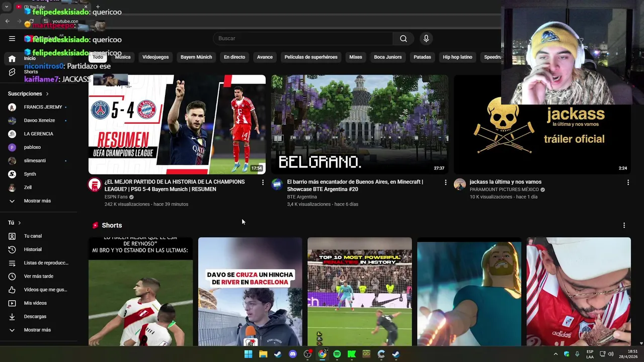Expand the Suscripciones section chevron
644x362 pixels.
(47, 94)
